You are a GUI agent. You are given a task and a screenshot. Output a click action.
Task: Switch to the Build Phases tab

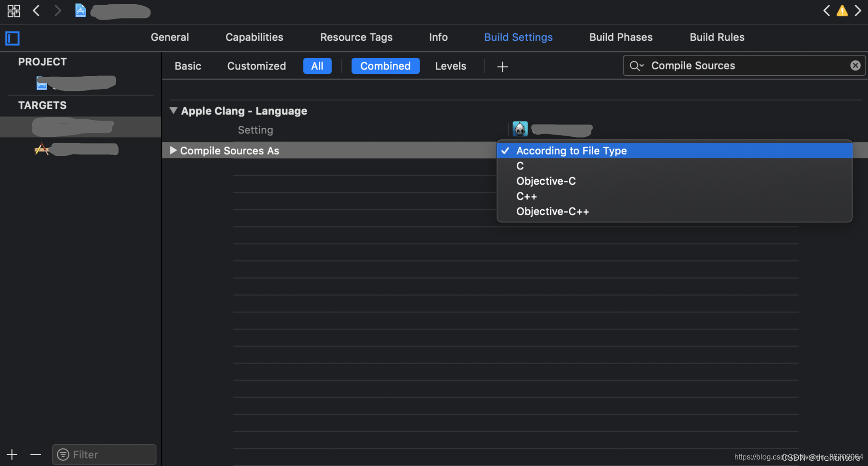621,37
